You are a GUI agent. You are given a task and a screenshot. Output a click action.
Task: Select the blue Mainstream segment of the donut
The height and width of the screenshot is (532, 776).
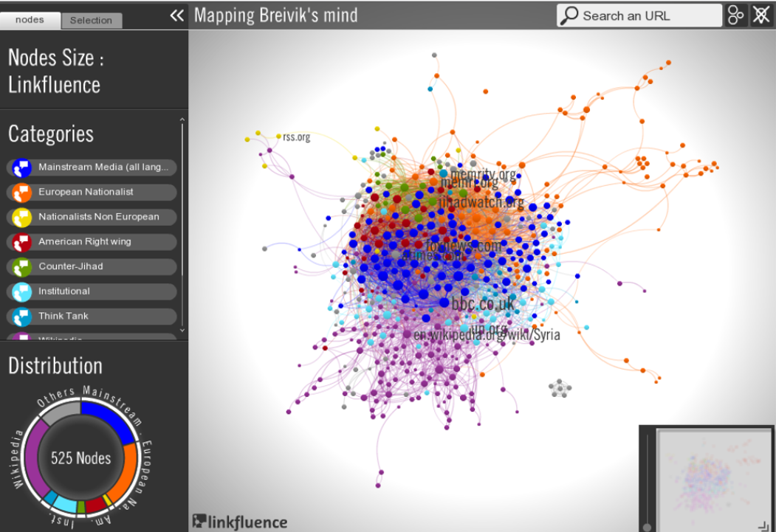click(x=109, y=419)
